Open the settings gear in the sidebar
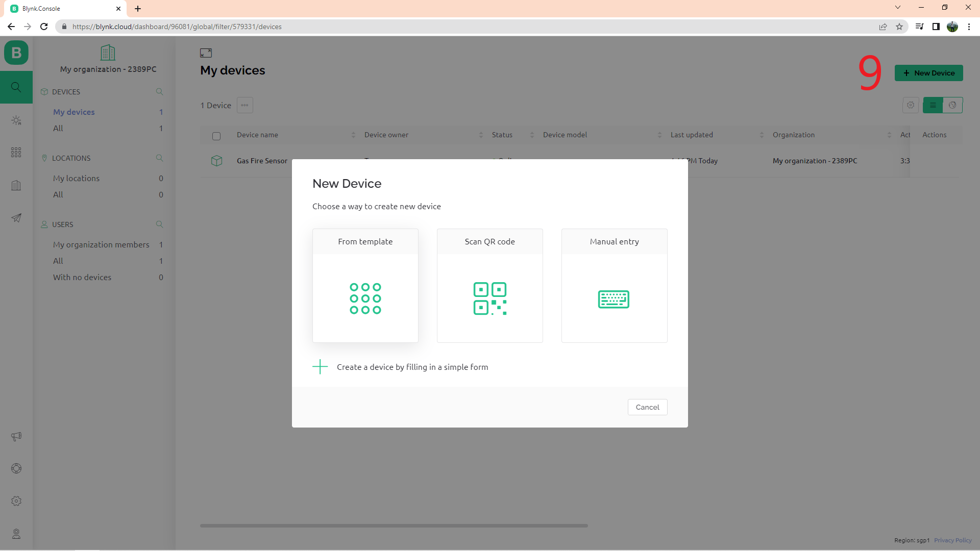Screen dimensions: 980x551 (16, 501)
